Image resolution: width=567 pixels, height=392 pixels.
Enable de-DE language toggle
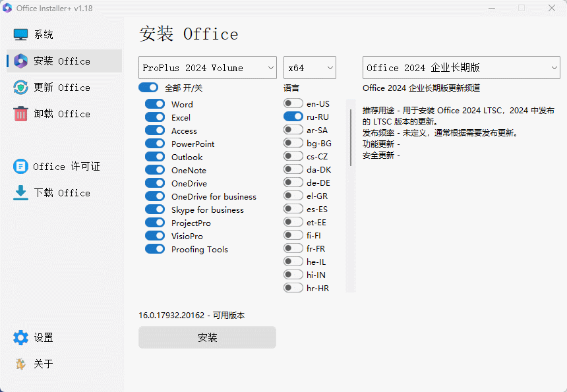293,182
